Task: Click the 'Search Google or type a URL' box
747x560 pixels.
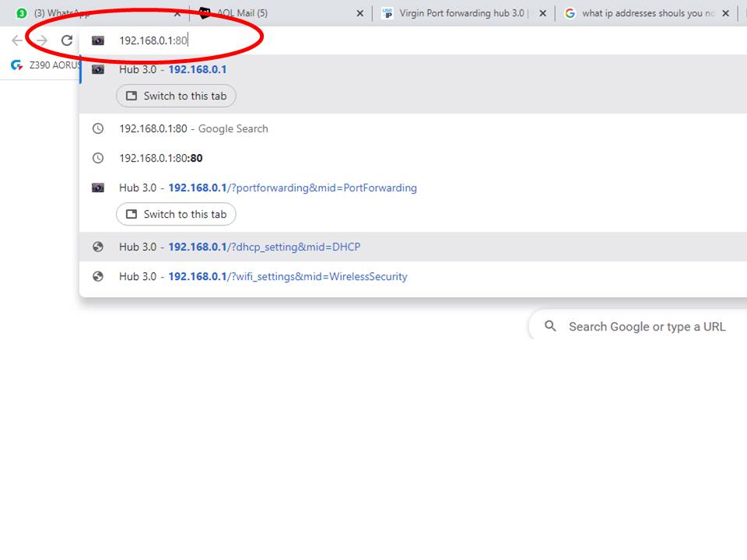Action: [x=646, y=327]
